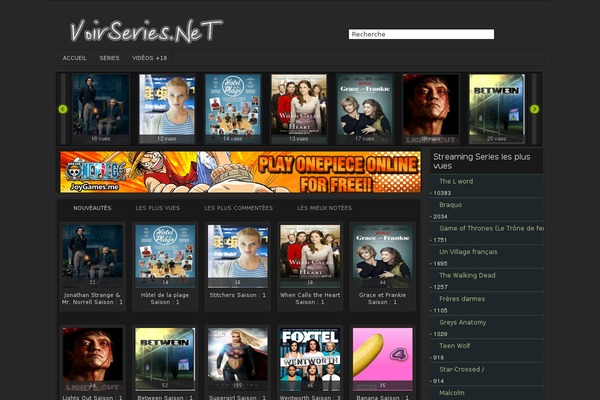Open Malcolm sidebar link
This screenshot has width=600, height=400.
(452, 393)
